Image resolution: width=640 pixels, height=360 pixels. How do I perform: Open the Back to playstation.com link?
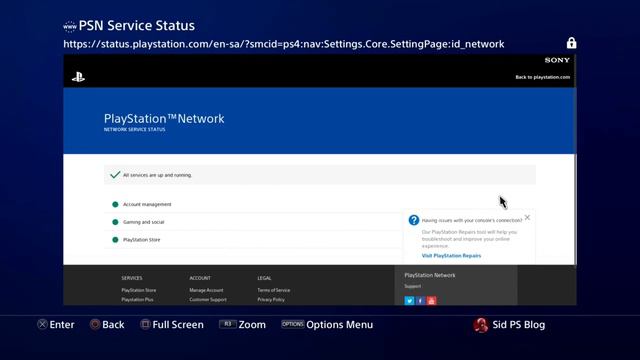tap(542, 77)
